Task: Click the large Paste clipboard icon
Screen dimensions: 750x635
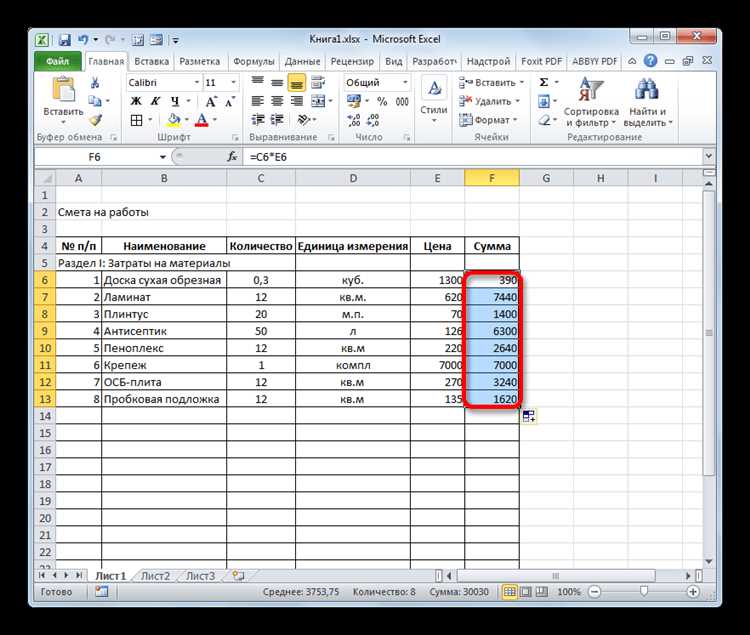Action: pos(64,89)
